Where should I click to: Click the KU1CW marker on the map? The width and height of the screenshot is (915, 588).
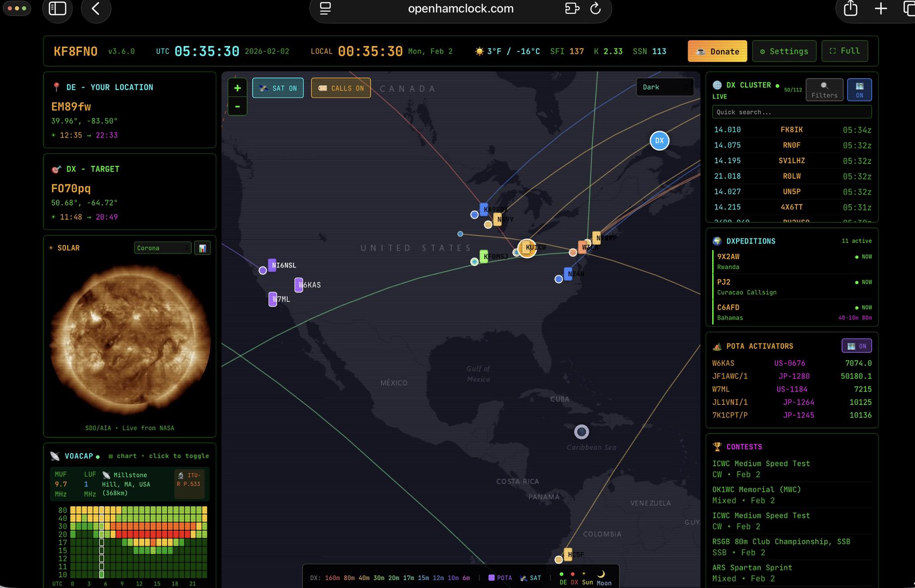[527, 248]
